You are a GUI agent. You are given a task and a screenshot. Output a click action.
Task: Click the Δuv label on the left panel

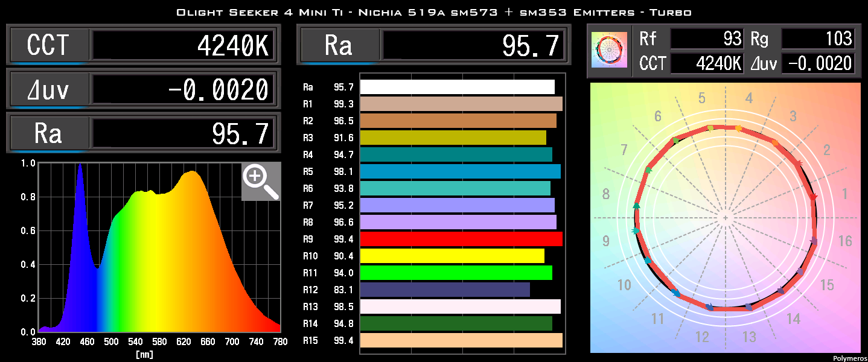(48, 89)
